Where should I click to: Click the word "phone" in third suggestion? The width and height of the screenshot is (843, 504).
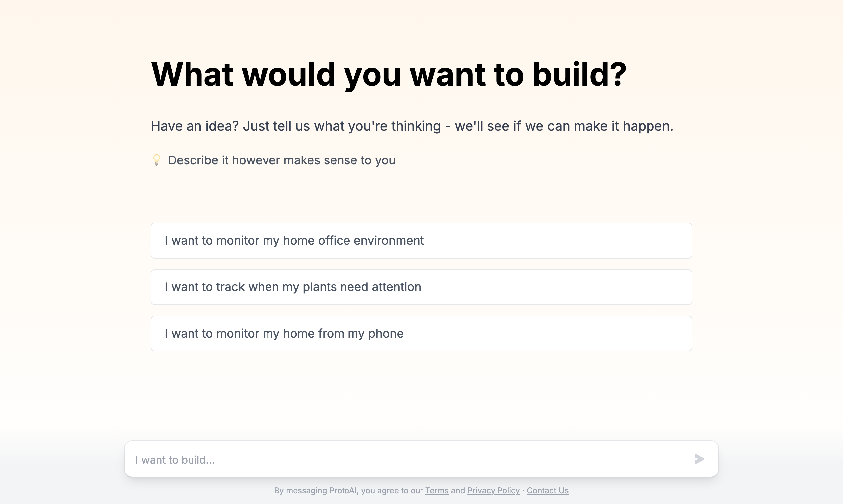386,334
